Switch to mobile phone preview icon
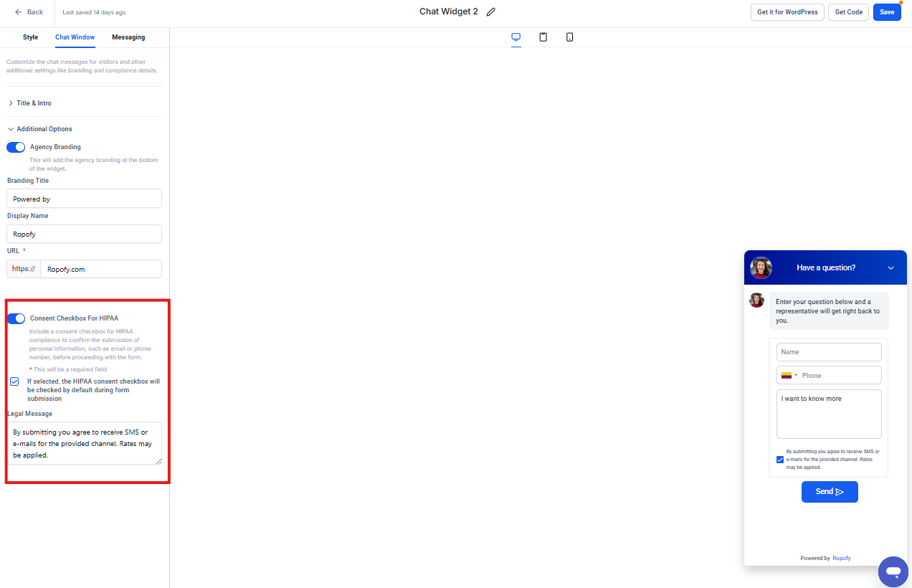The width and height of the screenshot is (912, 588). click(x=569, y=37)
